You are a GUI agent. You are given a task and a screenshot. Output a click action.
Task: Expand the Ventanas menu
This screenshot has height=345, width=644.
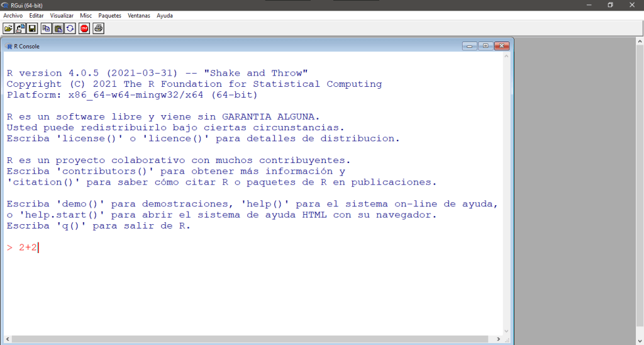[139, 15]
